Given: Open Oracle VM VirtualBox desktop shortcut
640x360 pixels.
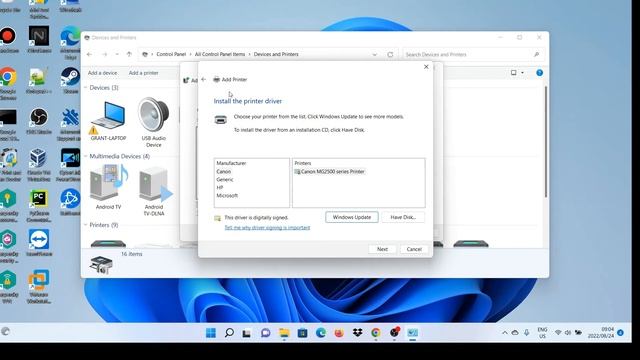Looking at the screenshot, I should point(38,164).
